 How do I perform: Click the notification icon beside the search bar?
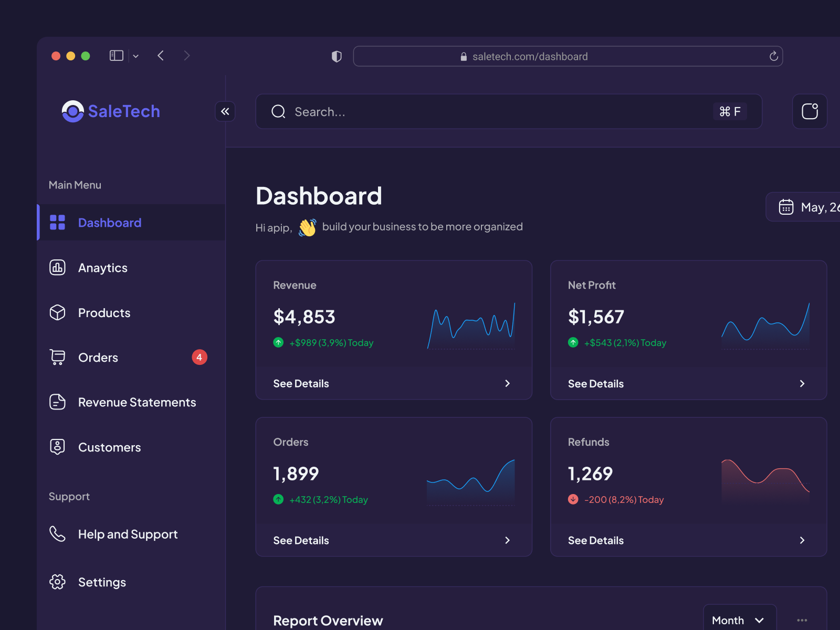click(x=810, y=111)
